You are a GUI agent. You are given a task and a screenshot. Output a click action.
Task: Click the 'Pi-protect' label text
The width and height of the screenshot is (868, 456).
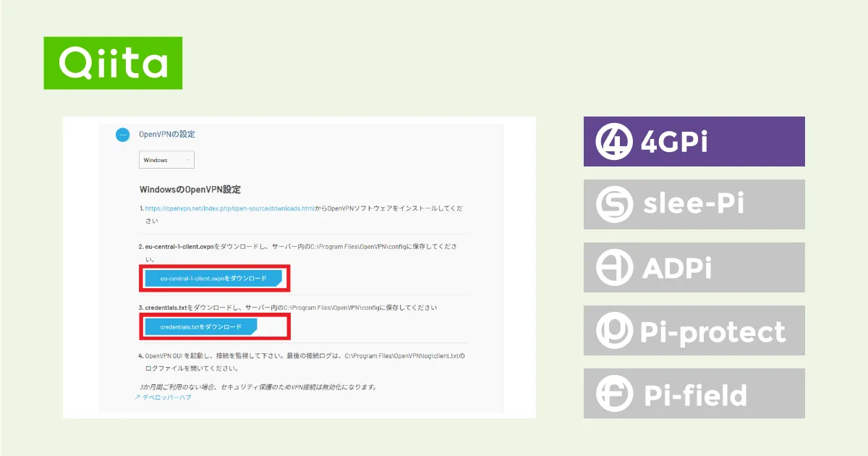tap(713, 332)
